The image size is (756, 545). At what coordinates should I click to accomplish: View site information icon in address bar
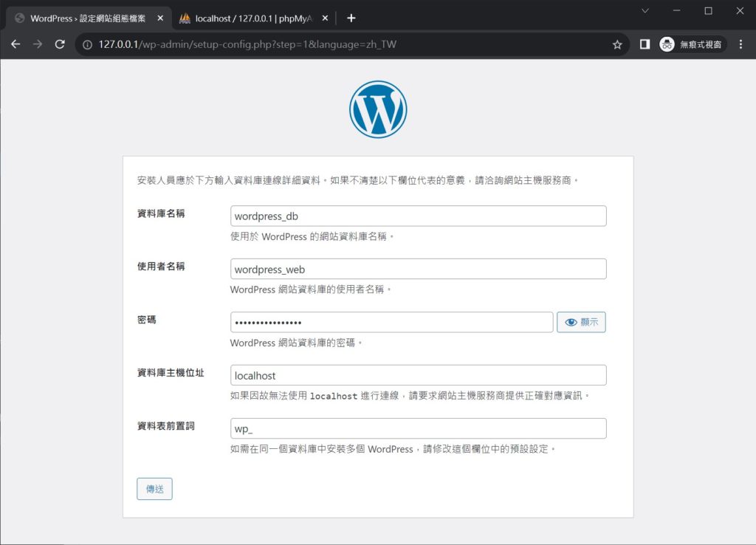(x=87, y=45)
